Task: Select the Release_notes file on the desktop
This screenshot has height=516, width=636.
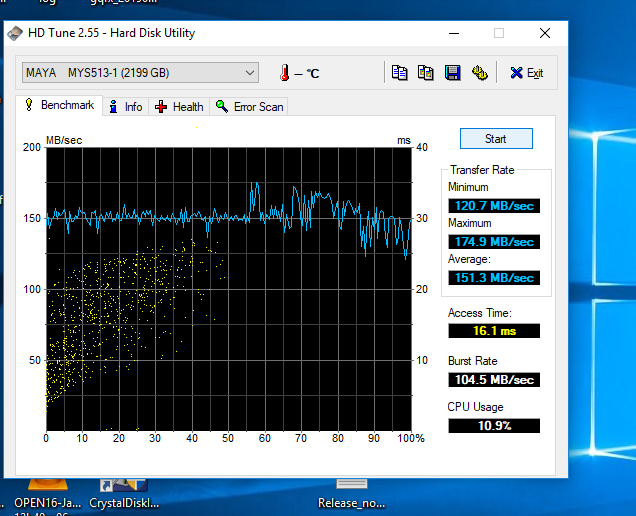Action: click(351, 490)
